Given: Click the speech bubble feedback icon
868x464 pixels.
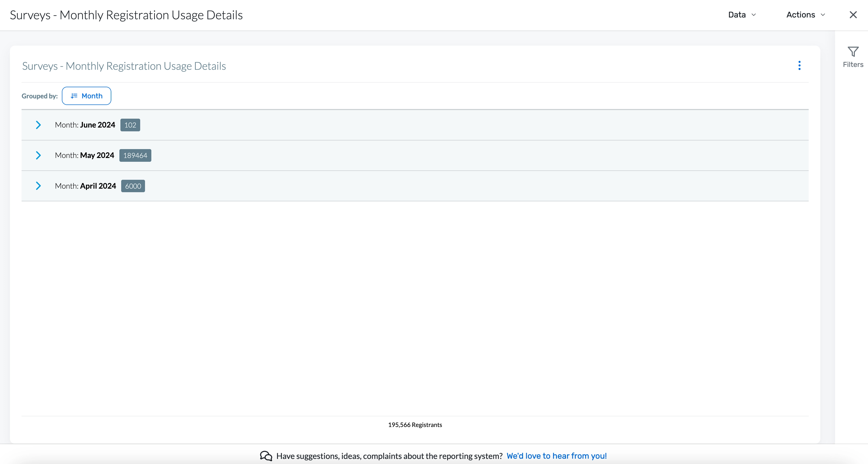Looking at the screenshot, I should click(x=266, y=456).
